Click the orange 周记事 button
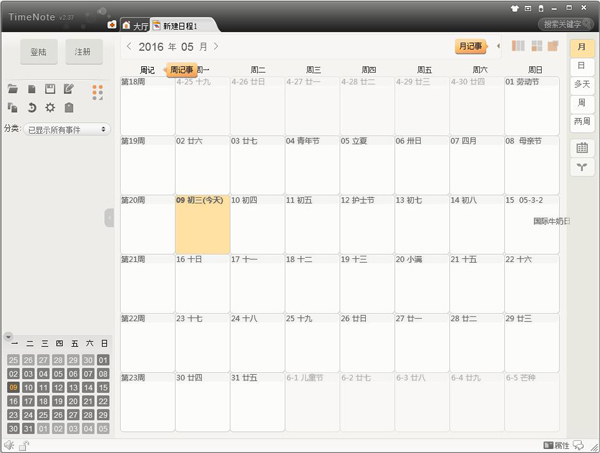600x453 pixels. point(181,70)
